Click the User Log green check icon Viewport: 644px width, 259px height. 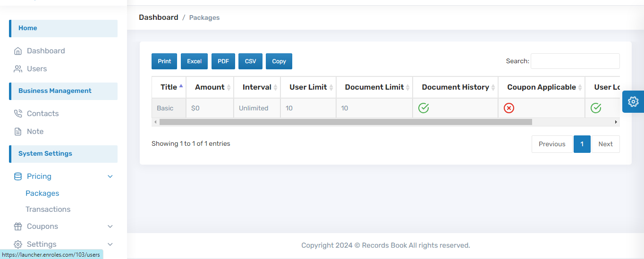[596, 108]
